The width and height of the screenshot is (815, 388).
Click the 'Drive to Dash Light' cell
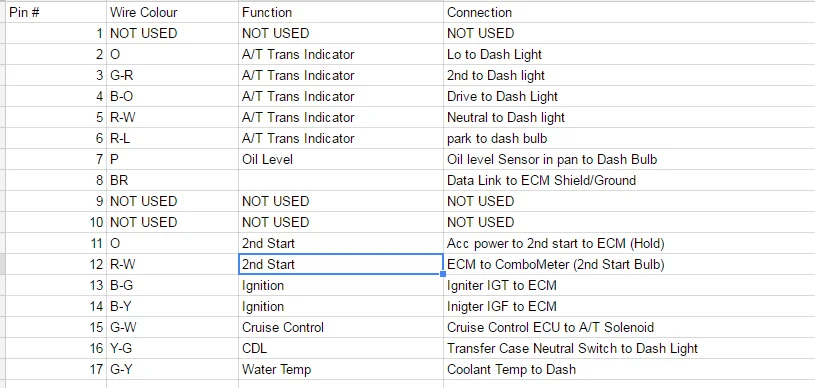(629, 96)
